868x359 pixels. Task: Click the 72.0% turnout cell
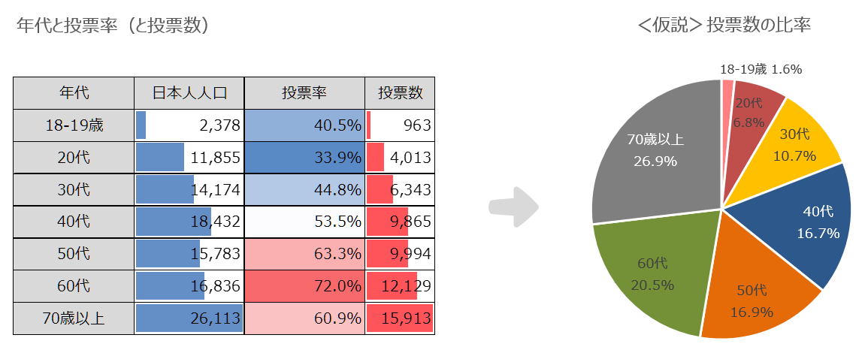coord(304,286)
